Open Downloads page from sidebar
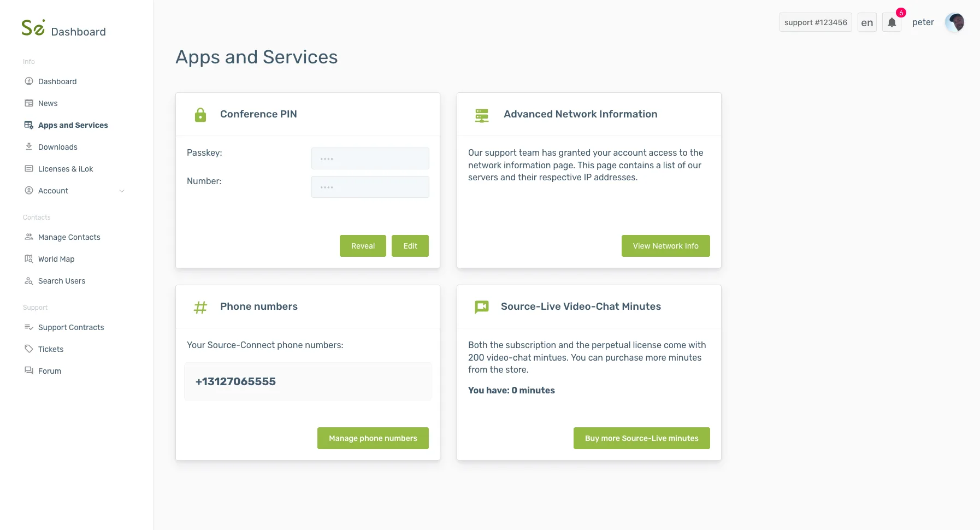The height and width of the screenshot is (530, 980). pos(58,147)
